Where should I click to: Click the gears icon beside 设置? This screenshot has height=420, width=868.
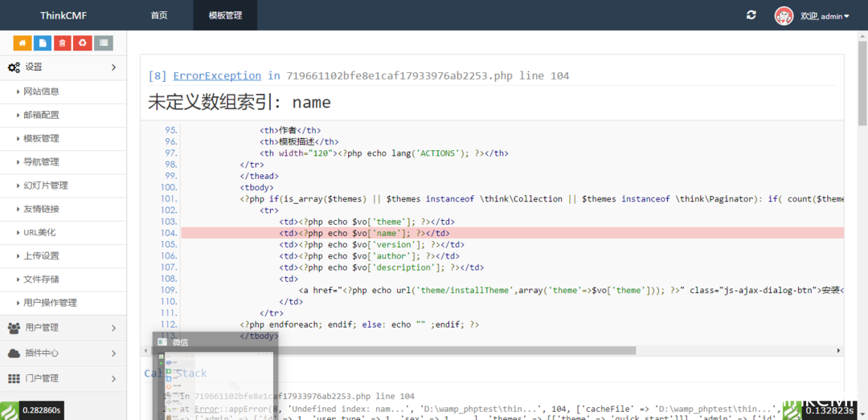(x=14, y=67)
